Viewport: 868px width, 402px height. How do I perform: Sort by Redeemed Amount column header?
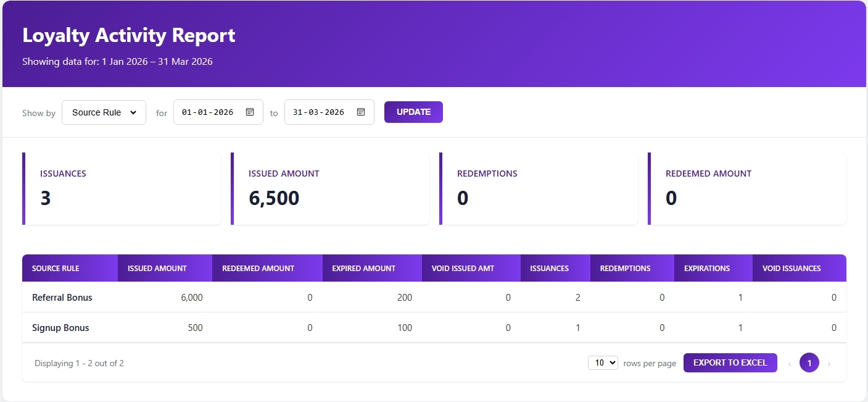click(x=258, y=269)
